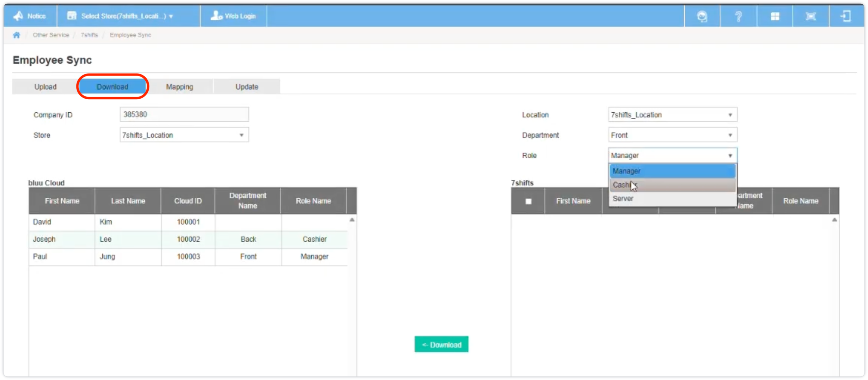
Task: Click the help question mark icon
Action: [738, 16]
